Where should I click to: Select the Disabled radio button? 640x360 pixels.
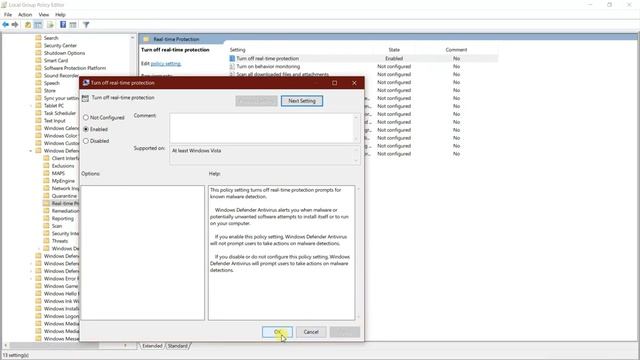[x=86, y=141]
